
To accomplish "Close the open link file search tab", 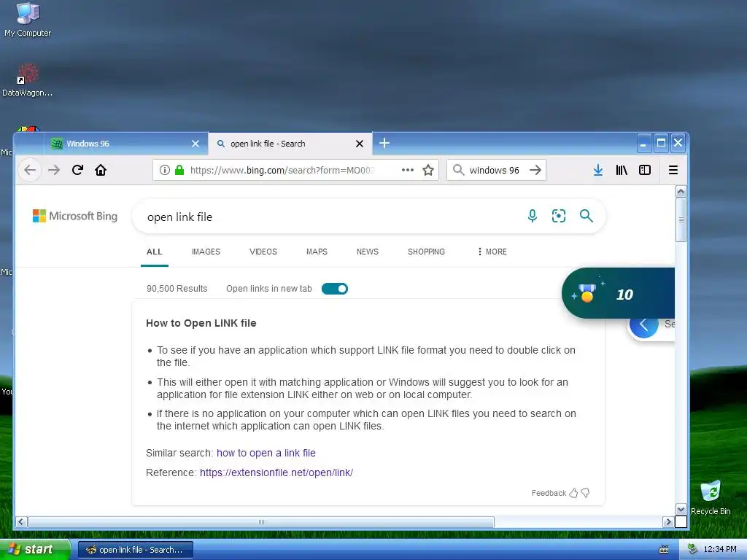I will point(360,144).
